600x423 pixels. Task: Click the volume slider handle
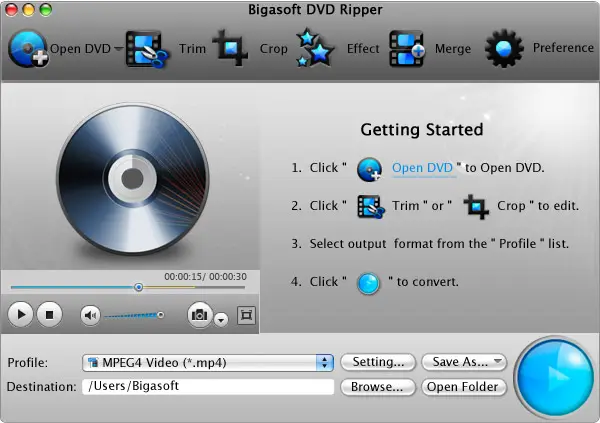161,315
